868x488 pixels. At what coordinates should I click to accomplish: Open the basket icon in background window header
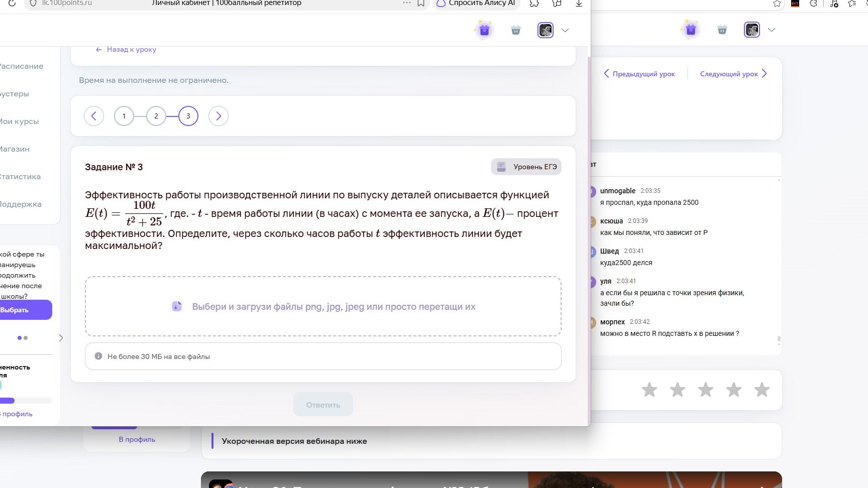(722, 30)
